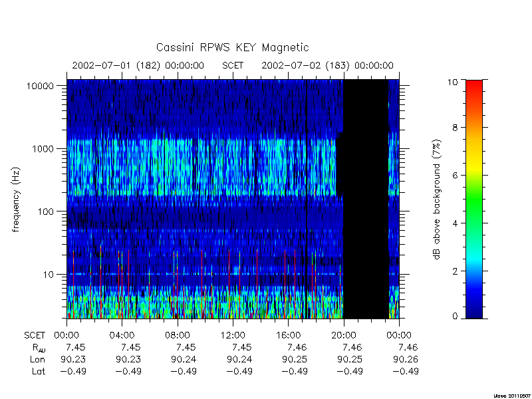The height and width of the screenshot is (399, 532).
Task: Click the colorbar label 10
Action: click(x=452, y=82)
